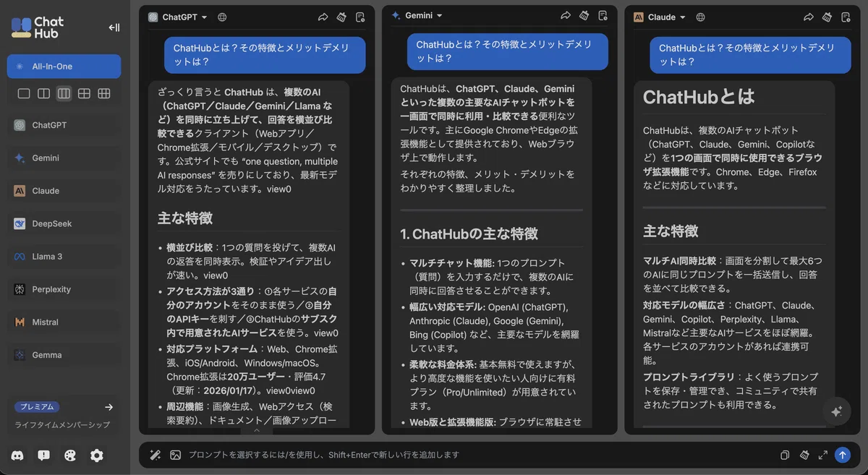The height and width of the screenshot is (475, 868).
Task: Open Gemma in the sidebar
Action: 64,355
